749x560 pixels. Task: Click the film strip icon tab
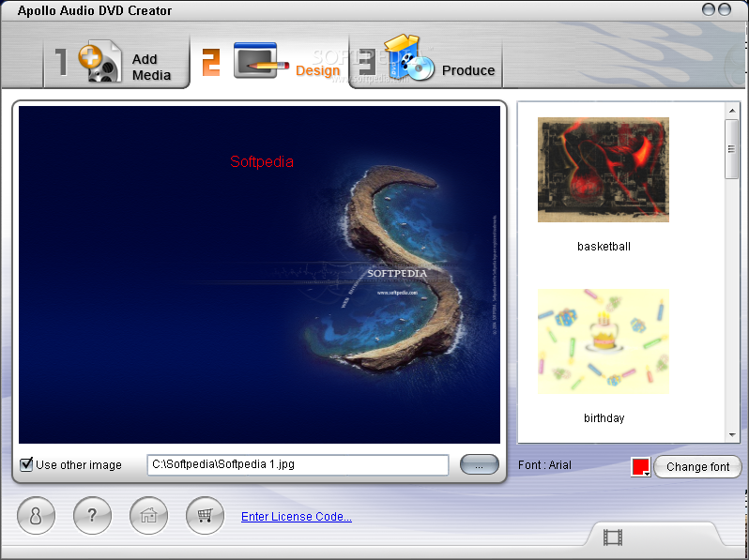point(613,537)
